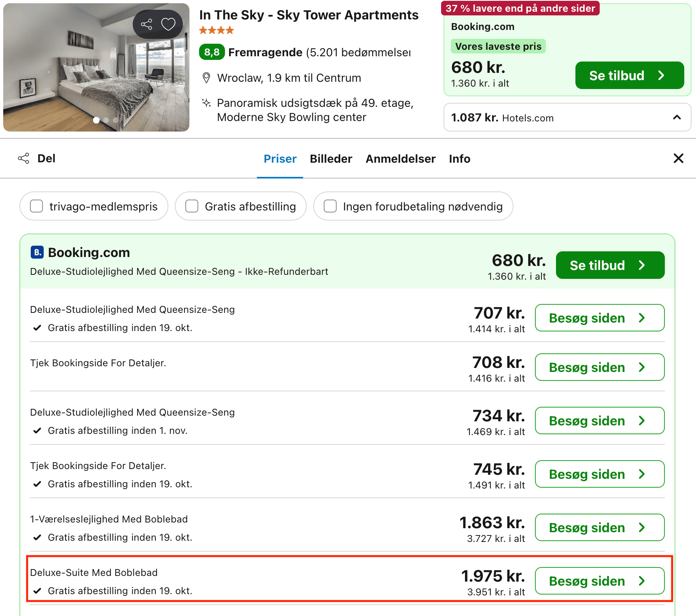This screenshot has height=616, width=696.
Task: Click the Deluxe-Suite Med Boblebad room name
Action: [x=94, y=572]
